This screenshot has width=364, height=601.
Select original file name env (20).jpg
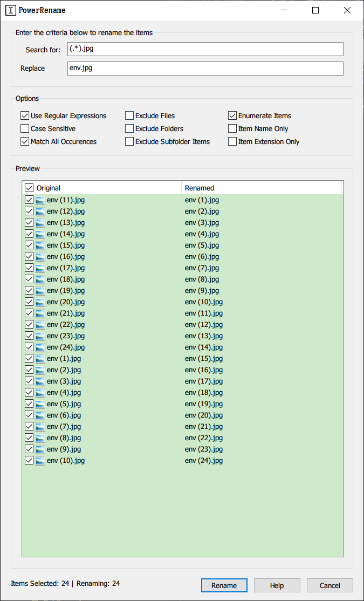[66, 302]
